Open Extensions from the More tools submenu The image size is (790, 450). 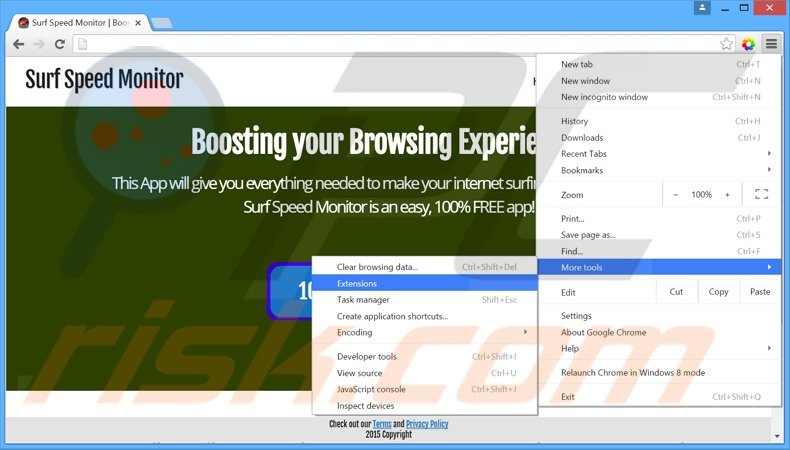click(425, 283)
